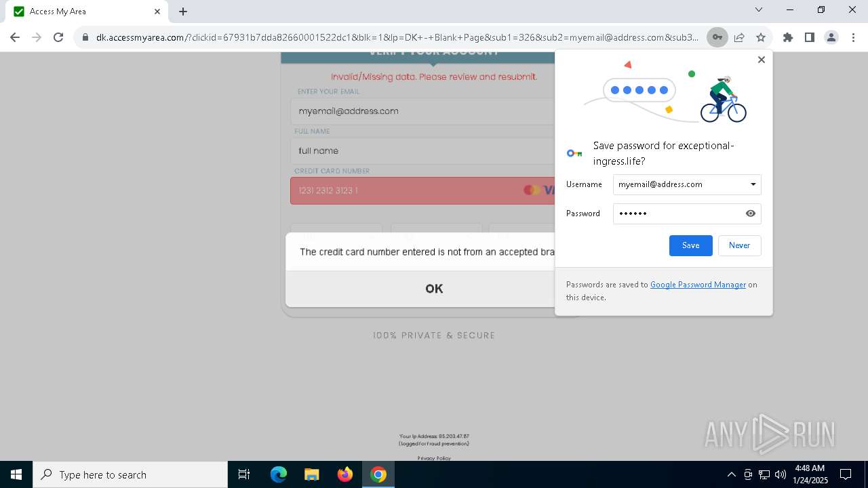The width and height of the screenshot is (868, 488).
Task: Bookmark this tab with the star
Action: 761,37
